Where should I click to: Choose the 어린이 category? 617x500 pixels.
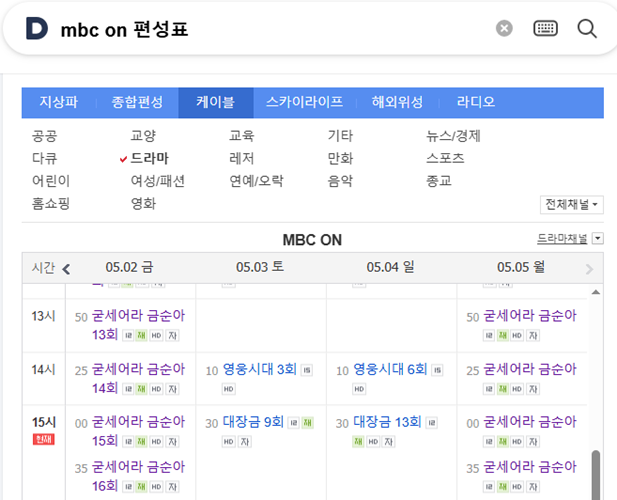point(51,181)
